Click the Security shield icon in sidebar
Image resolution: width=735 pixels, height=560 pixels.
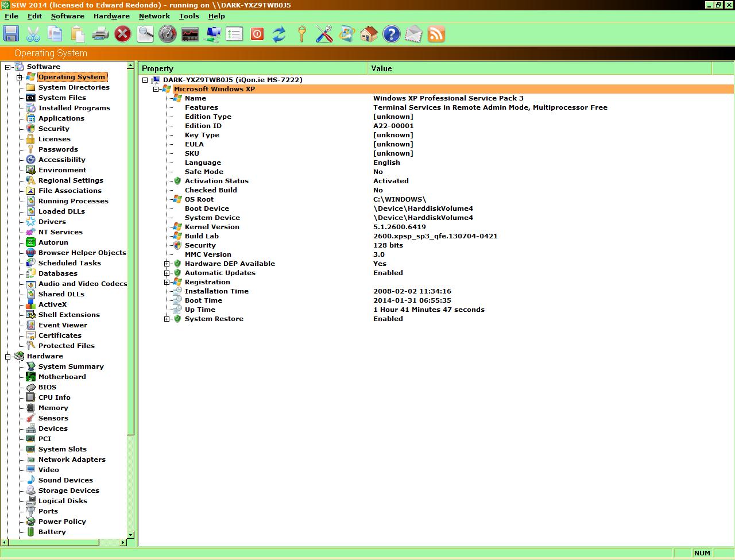pyautogui.click(x=30, y=129)
